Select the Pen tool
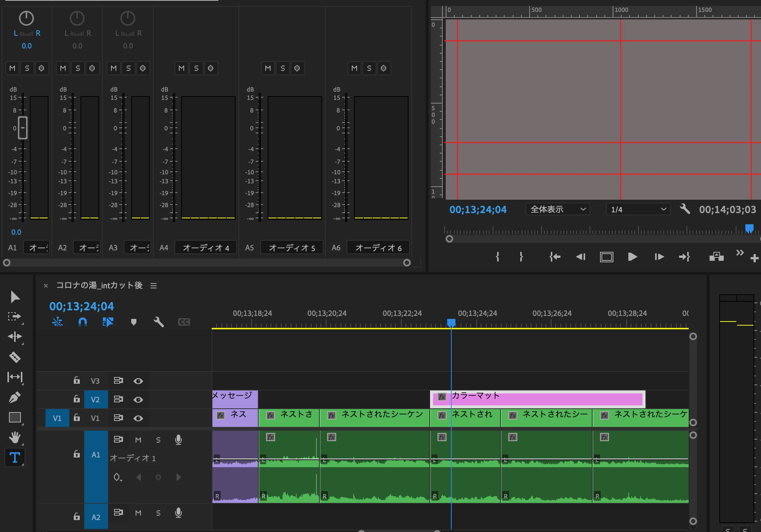 pyautogui.click(x=15, y=397)
